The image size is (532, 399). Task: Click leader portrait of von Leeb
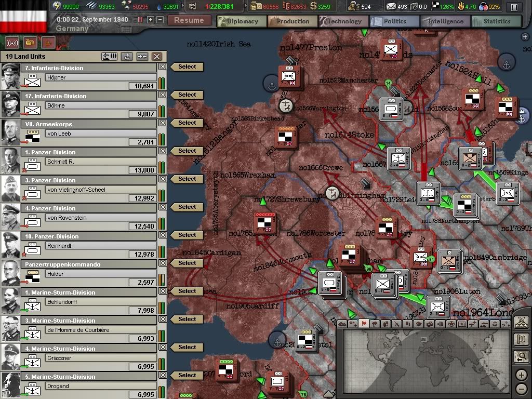click(x=11, y=132)
